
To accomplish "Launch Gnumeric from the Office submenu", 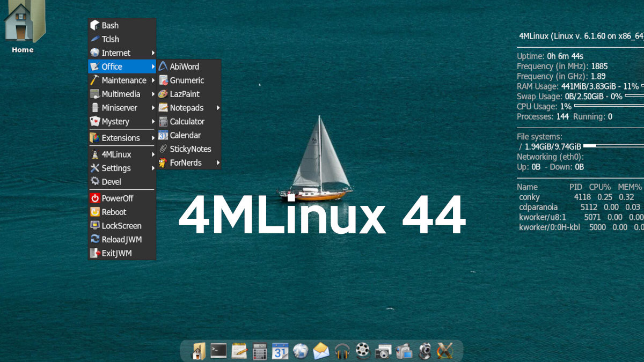I will [188, 80].
